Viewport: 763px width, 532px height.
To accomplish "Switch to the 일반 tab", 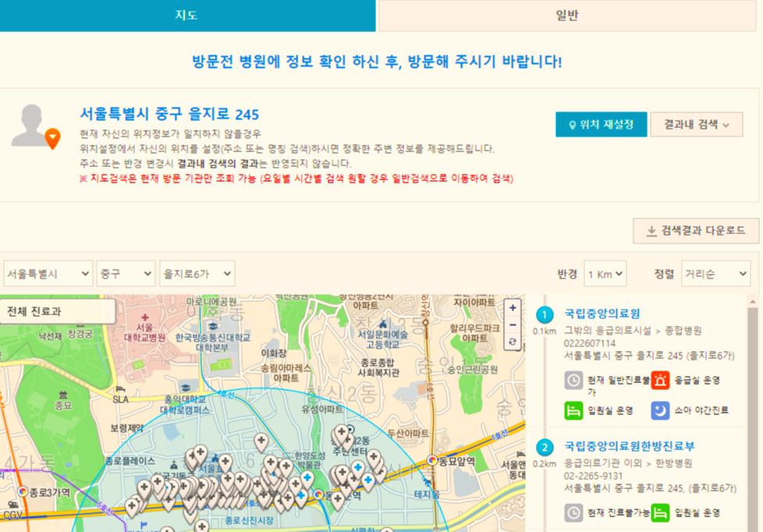I will tap(567, 16).
